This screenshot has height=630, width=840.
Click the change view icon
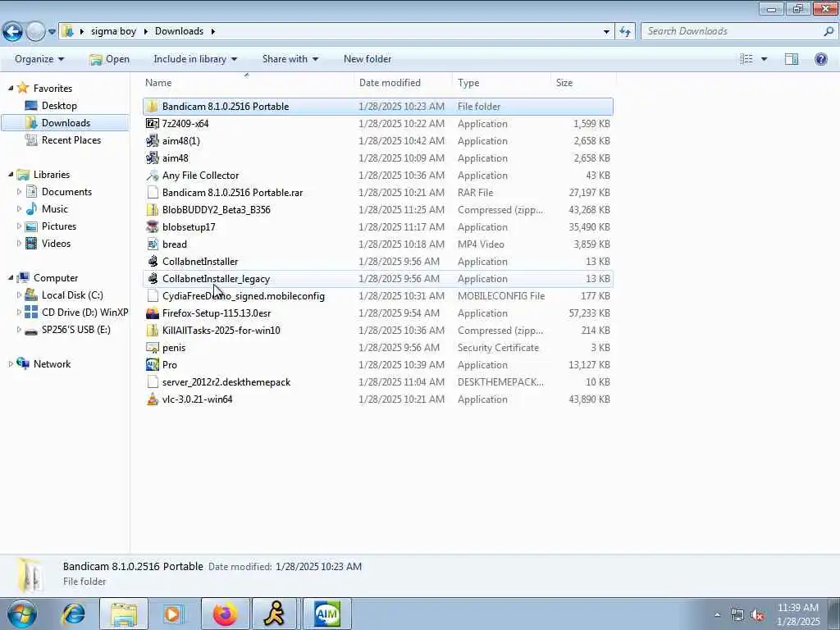point(746,59)
